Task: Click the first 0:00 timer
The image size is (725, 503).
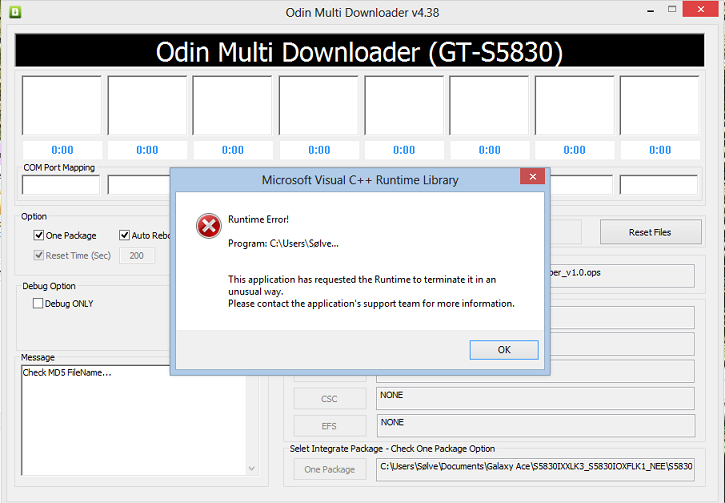Action: click(x=62, y=150)
